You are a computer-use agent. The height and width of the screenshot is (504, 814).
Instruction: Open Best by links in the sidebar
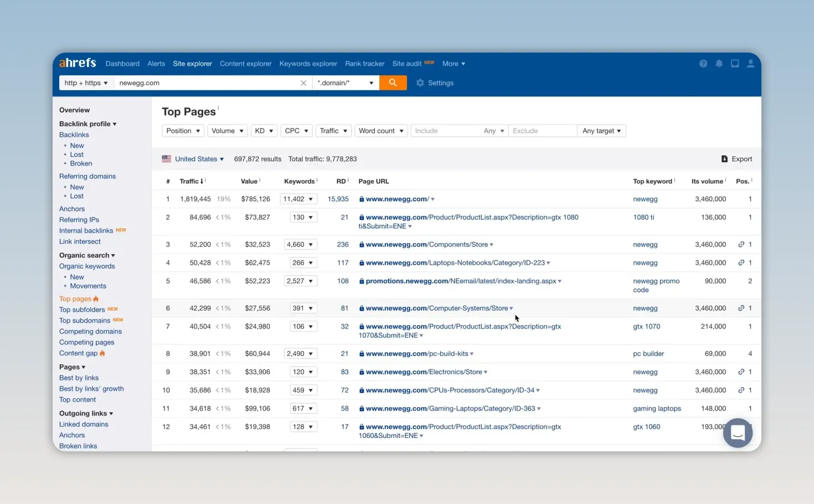coord(79,378)
